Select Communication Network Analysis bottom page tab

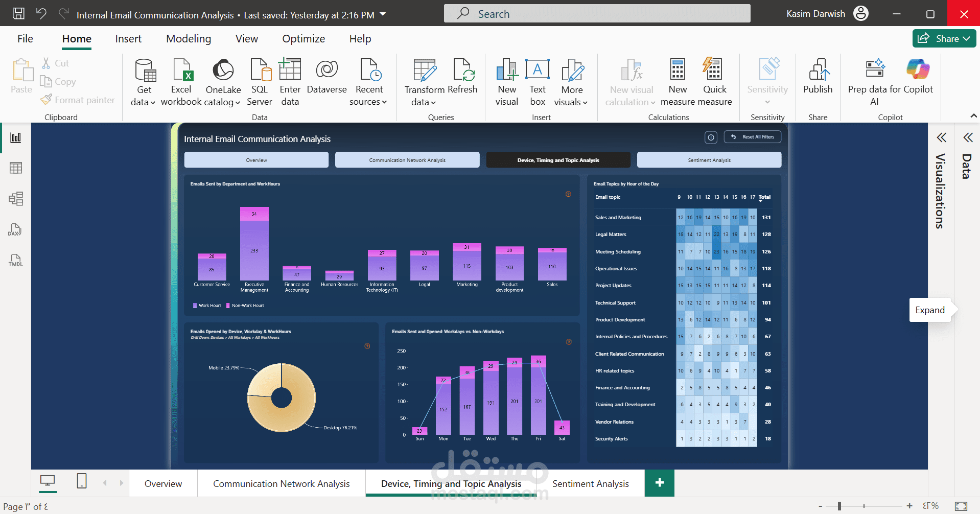(x=282, y=483)
